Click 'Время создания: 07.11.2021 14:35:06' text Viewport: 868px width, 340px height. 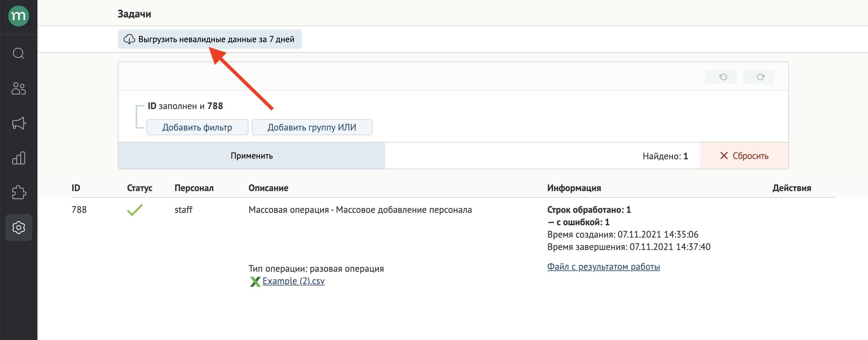pyautogui.click(x=623, y=235)
